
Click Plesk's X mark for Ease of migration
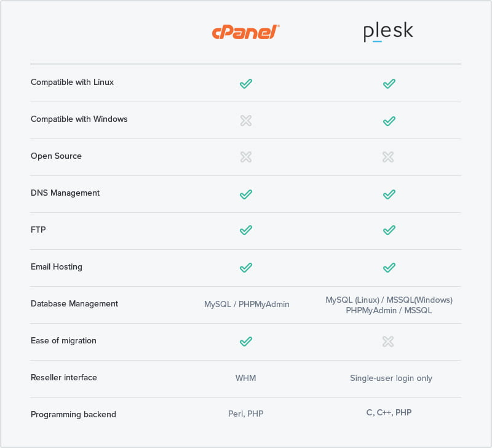(388, 342)
